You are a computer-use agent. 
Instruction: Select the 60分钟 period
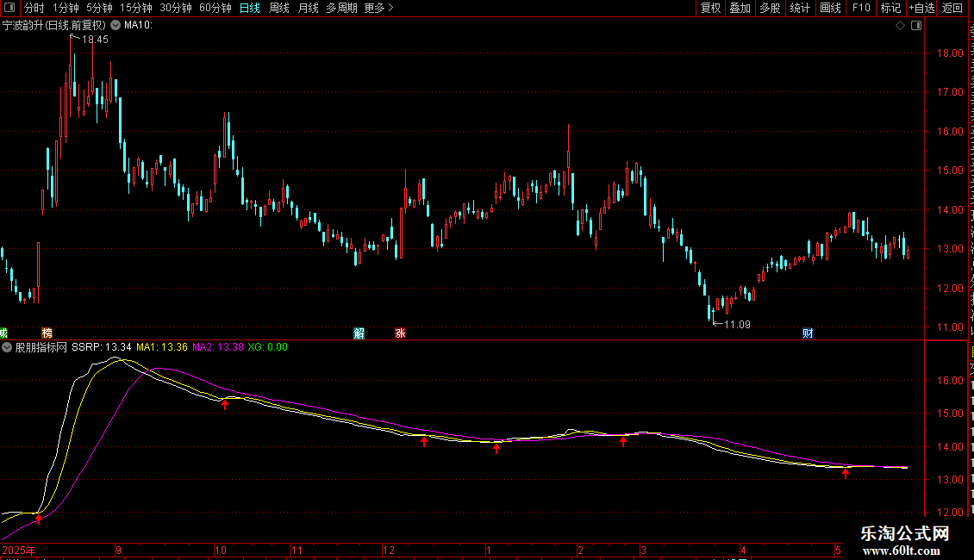point(215,8)
